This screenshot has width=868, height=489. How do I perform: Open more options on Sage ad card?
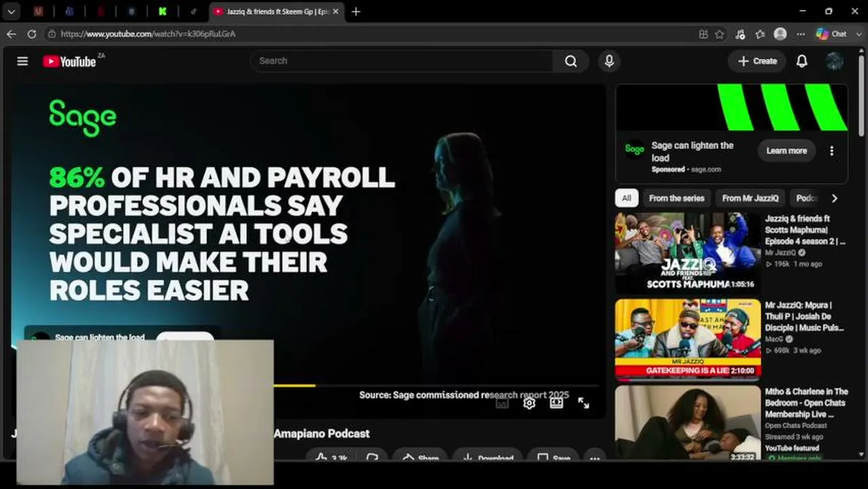pos(831,151)
